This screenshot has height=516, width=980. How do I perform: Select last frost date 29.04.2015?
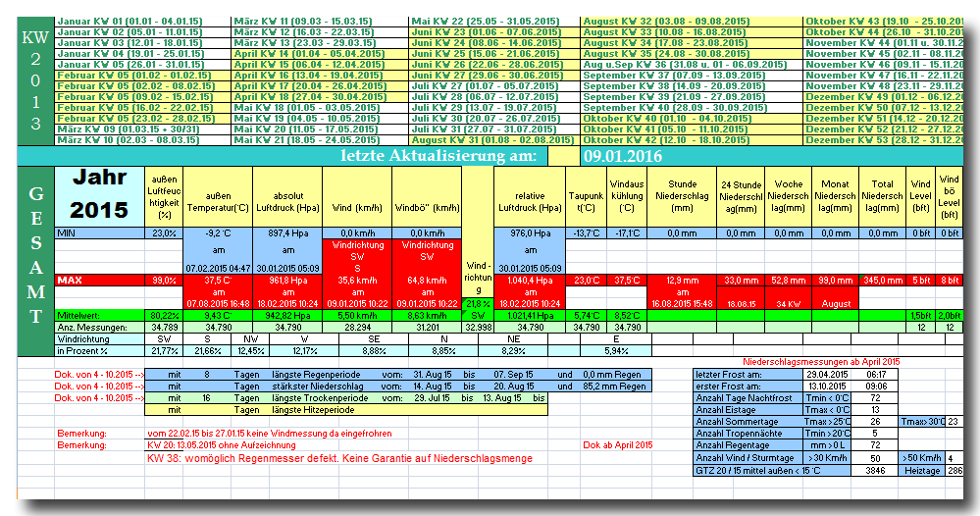[x=826, y=374]
